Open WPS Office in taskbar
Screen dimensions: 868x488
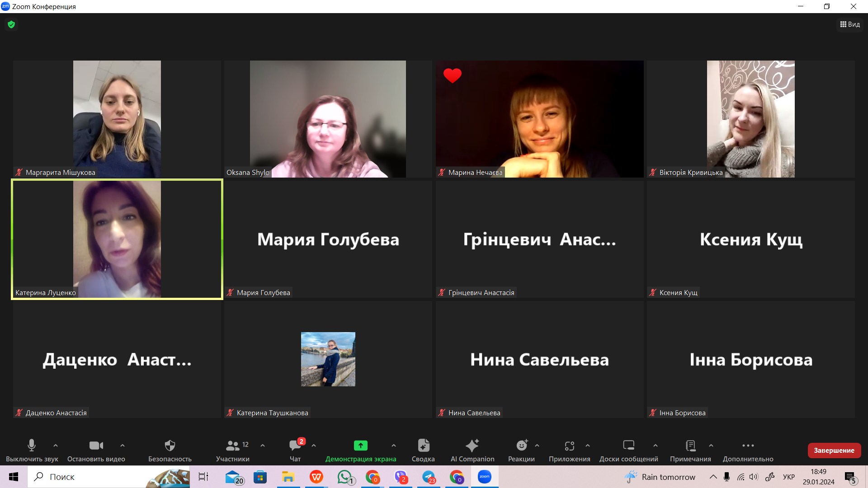[x=316, y=477]
